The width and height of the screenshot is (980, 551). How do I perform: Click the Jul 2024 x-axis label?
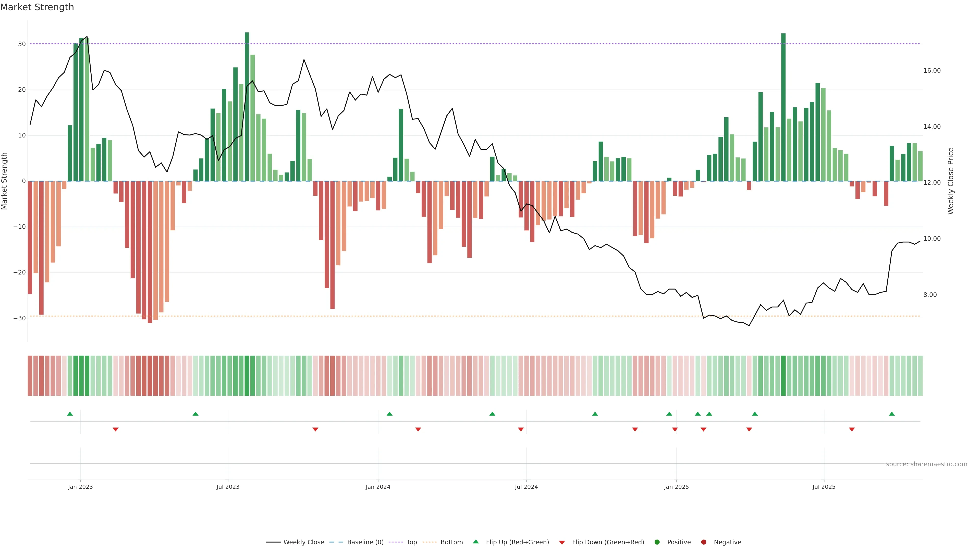(x=526, y=487)
